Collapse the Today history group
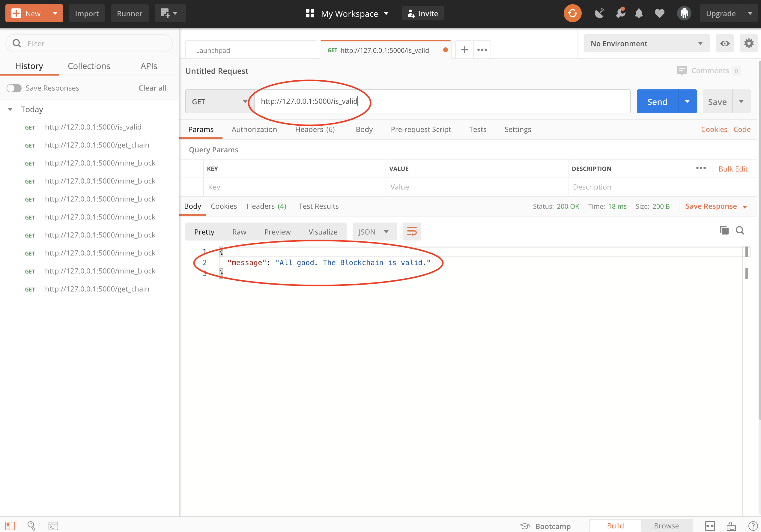This screenshot has height=532, width=761. click(10, 109)
